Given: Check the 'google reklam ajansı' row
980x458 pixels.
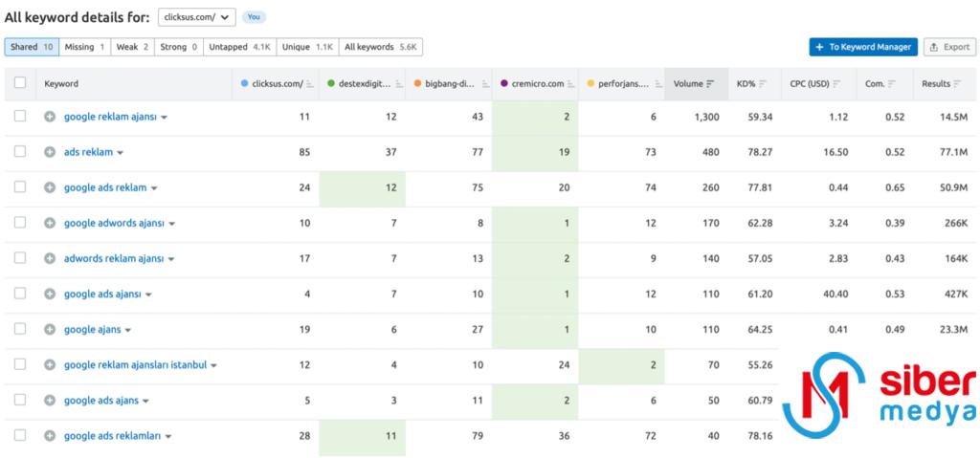Looking at the screenshot, I should [x=20, y=117].
